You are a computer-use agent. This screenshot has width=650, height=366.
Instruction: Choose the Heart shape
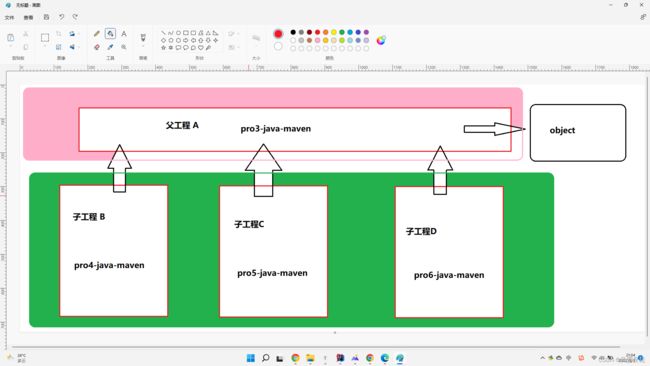point(201,48)
